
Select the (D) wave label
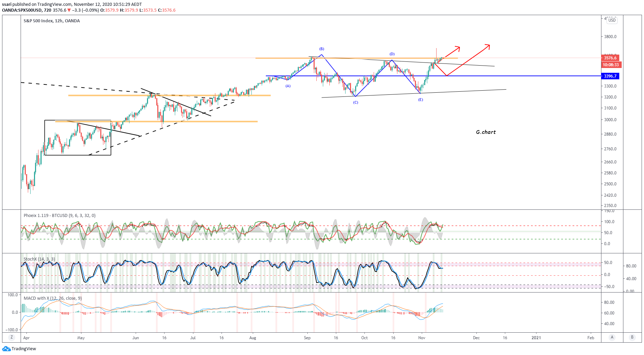[x=392, y=54]
